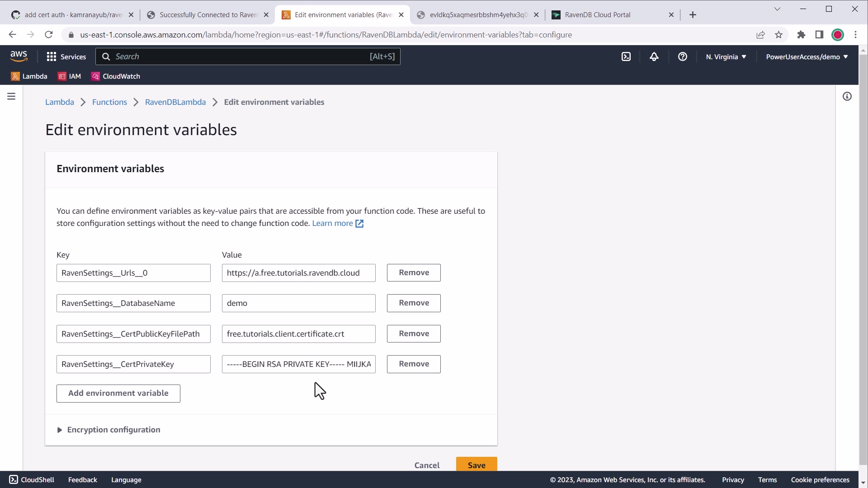Open the PowerUserAccess/demo account dropdown
This screenshot has height=488, width=868.
(807, 57)
